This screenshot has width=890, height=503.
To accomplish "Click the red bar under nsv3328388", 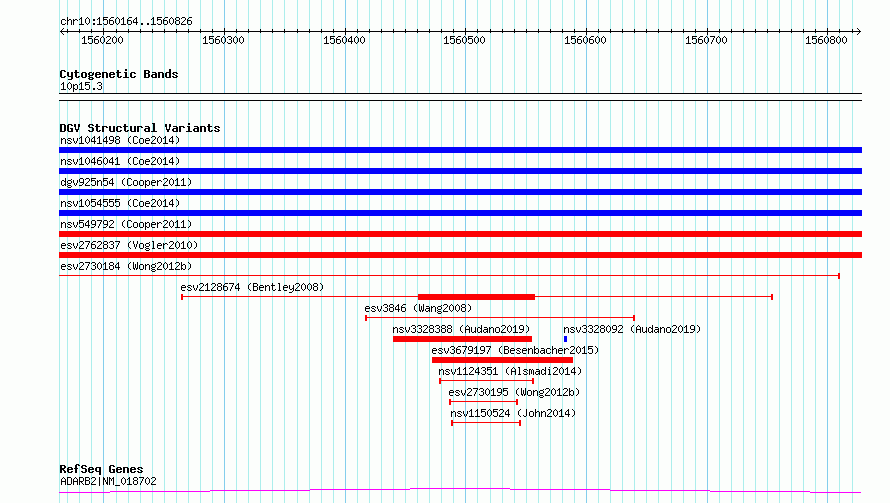I will click(462, 339).
